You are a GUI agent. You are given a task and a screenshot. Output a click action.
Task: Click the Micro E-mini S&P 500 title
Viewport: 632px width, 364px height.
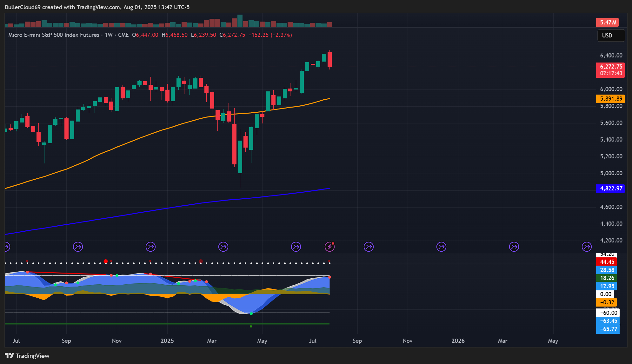[x=54, y=35]
